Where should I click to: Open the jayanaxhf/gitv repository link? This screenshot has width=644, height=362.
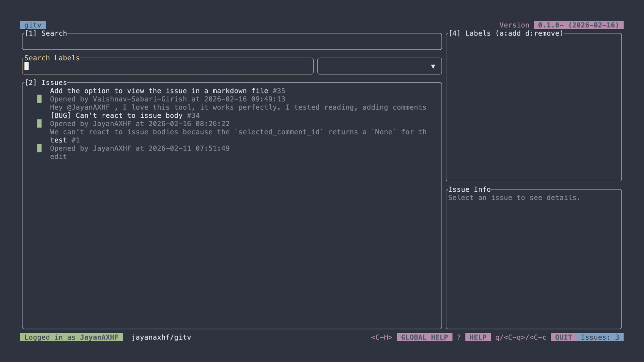point(161,337)
